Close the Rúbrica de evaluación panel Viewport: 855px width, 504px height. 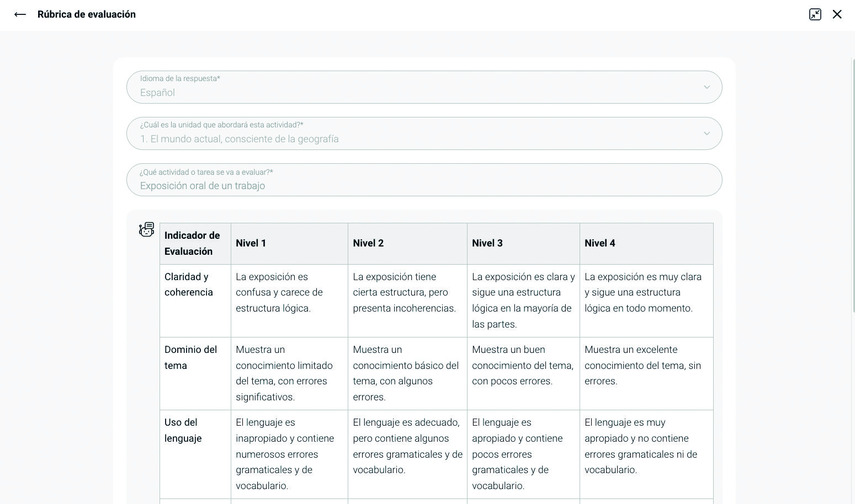pos(837,14)
